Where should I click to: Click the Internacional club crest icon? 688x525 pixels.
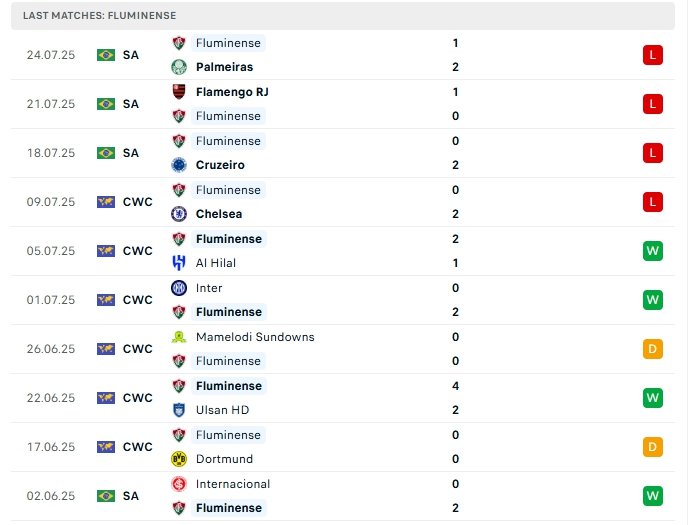coord(179,484)
